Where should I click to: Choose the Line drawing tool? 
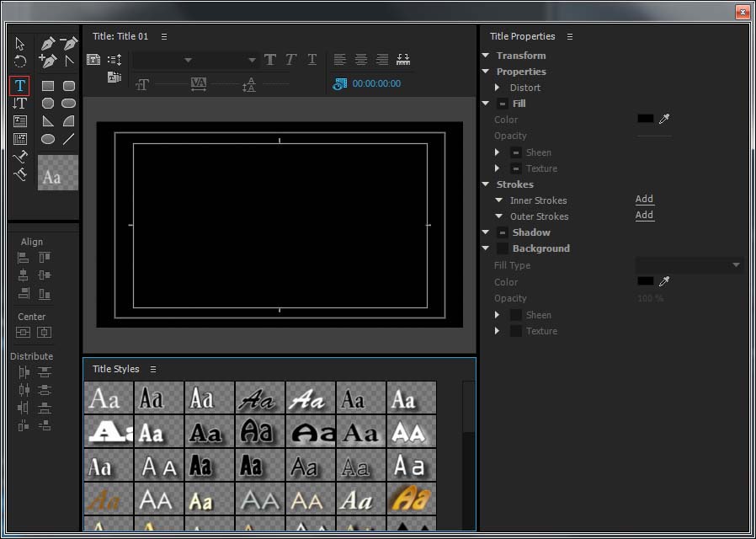pyautogui.click(x=69, y=139)
